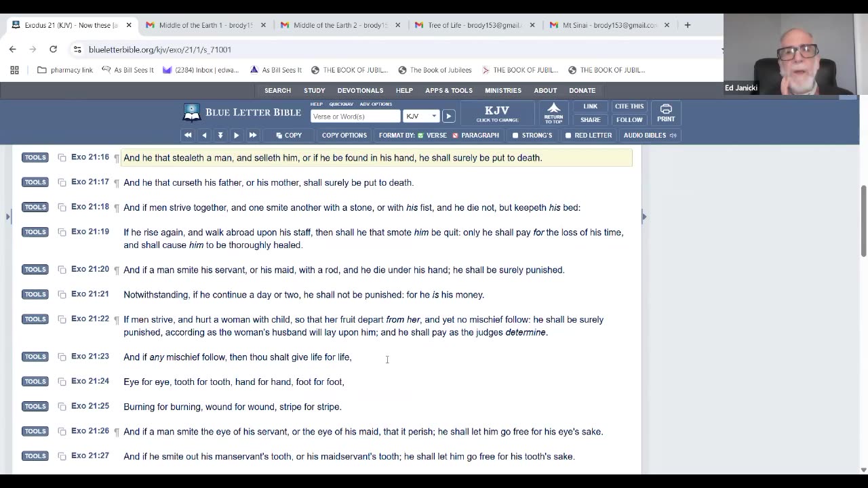Click the Return to Top icon
The width and height of the screenshot is (868, 488).
point(553,113)
